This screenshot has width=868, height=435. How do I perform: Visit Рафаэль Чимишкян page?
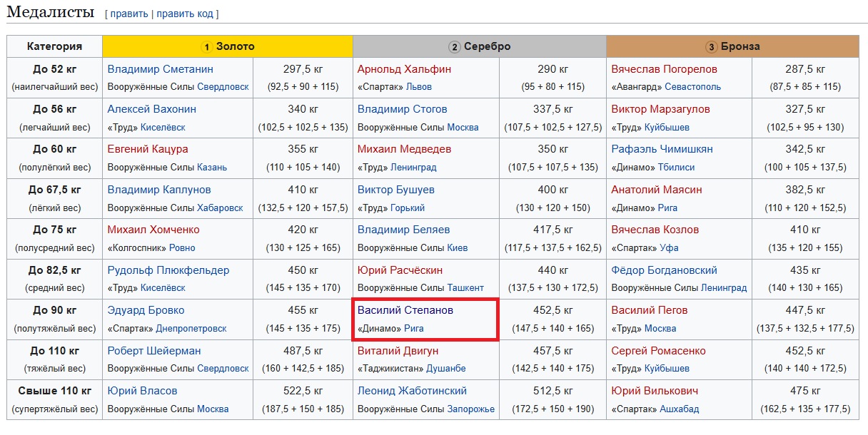tap(662, 149)
